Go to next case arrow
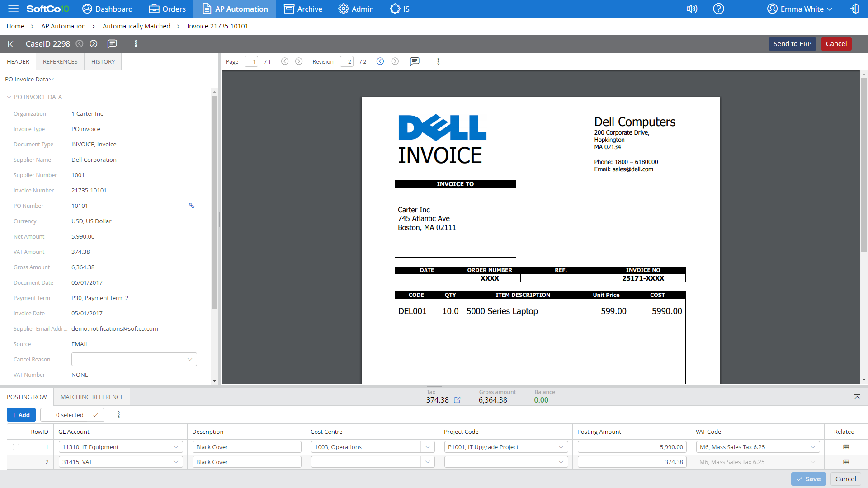This screenshot has height=488, width=868. tap(94, 44)
